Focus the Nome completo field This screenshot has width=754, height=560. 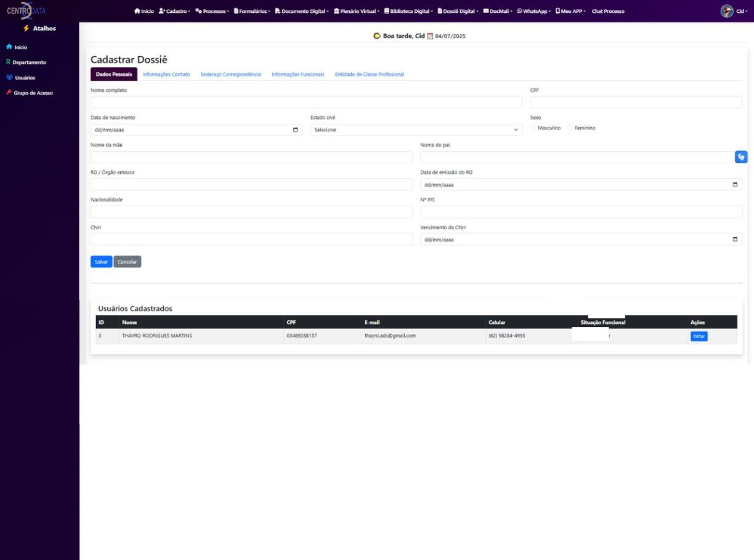[306, 102]
